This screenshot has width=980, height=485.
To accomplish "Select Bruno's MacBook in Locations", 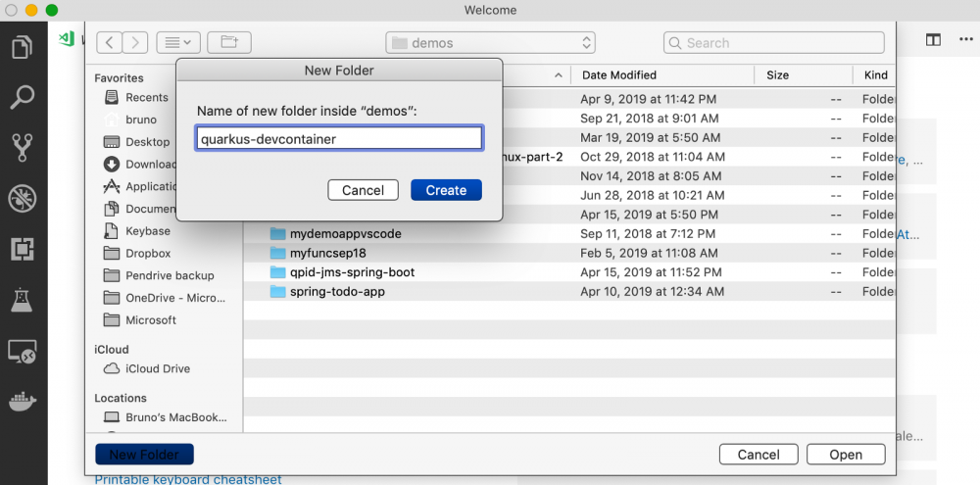I will (165, 417).
